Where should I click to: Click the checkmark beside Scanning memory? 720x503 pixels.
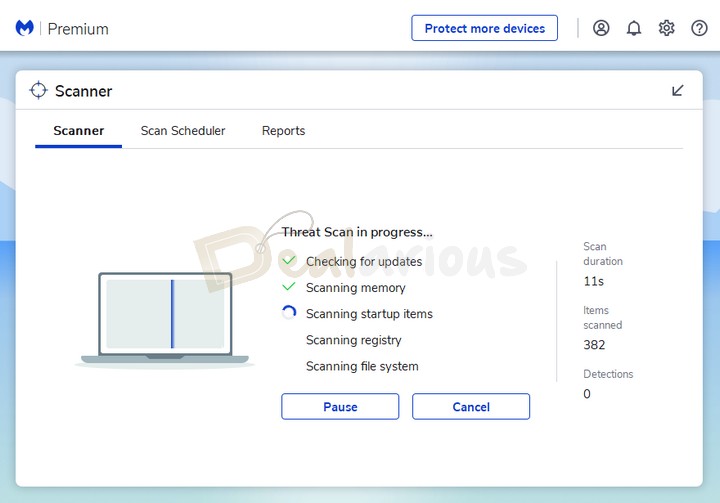[x=289, y=287]
